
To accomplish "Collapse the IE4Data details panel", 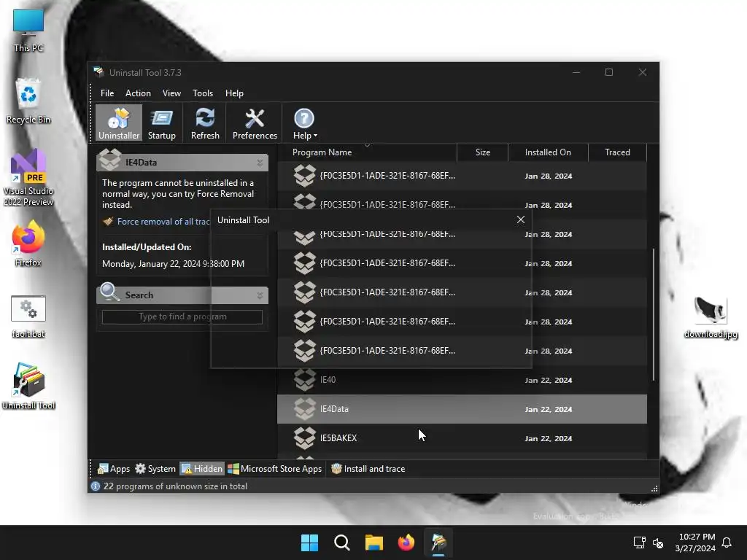I will coord(260,163).
